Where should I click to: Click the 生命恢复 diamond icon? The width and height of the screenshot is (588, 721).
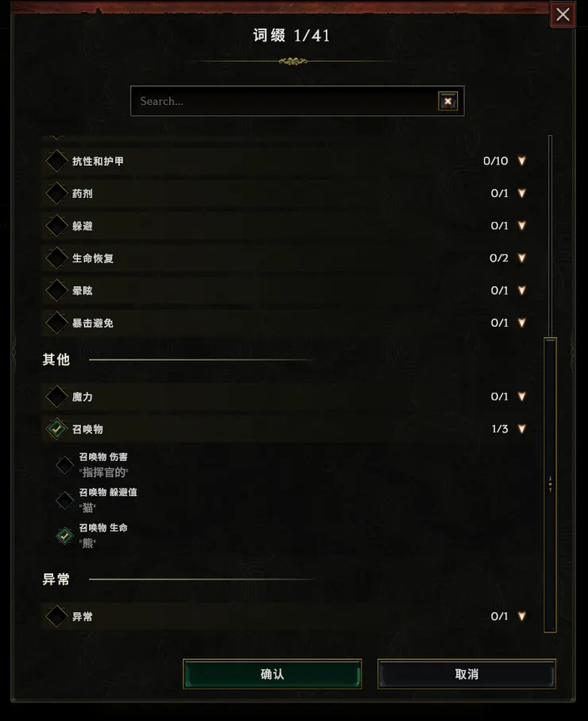coord(56,258)
